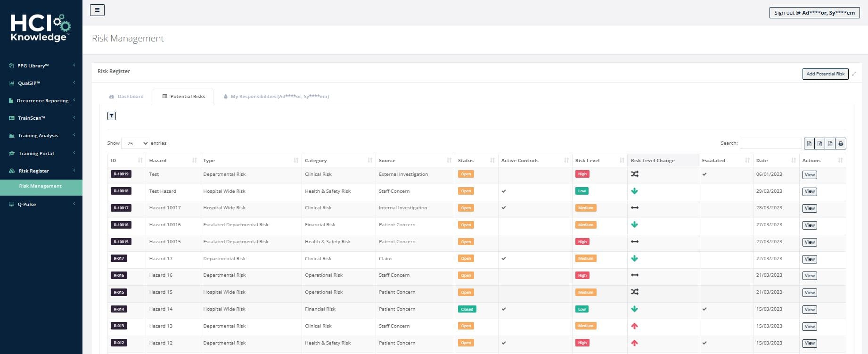Sort table by Date column
The height and width of the screenshot is (354, 868).
(775, 161)
